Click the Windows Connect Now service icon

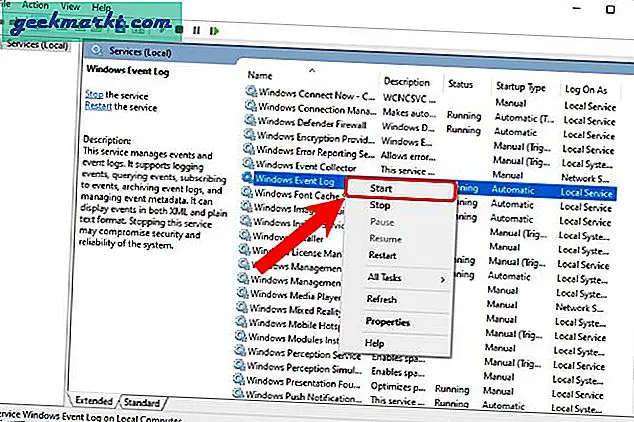coord(250,91)
